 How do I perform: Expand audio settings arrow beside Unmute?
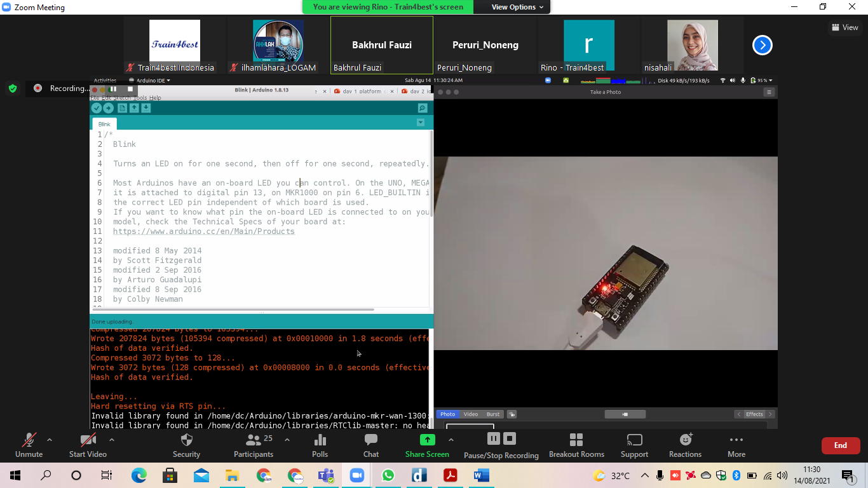50,440
